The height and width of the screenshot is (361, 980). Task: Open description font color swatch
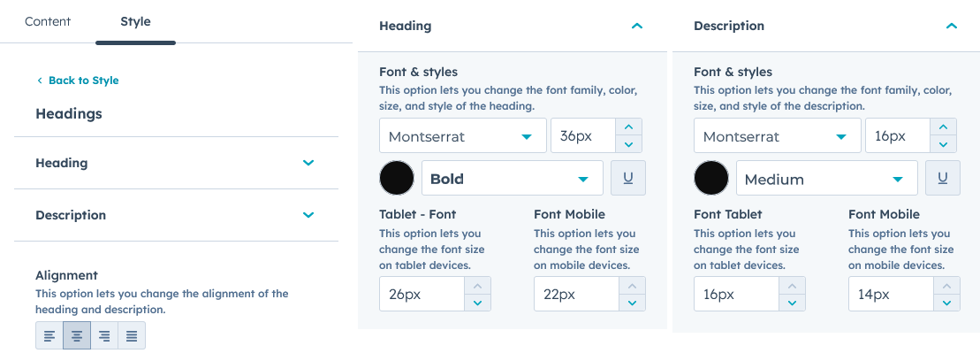pyautogui.click(x=711, y=178)
